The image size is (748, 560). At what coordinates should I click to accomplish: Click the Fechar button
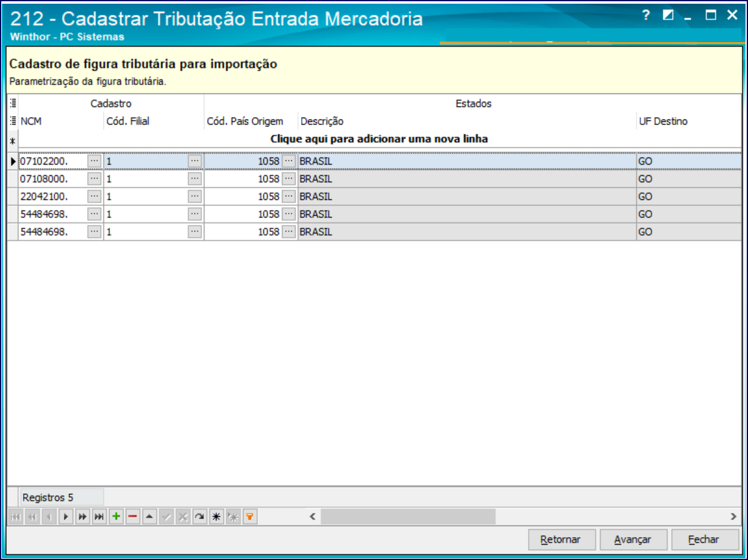click(x=705, y=540)
